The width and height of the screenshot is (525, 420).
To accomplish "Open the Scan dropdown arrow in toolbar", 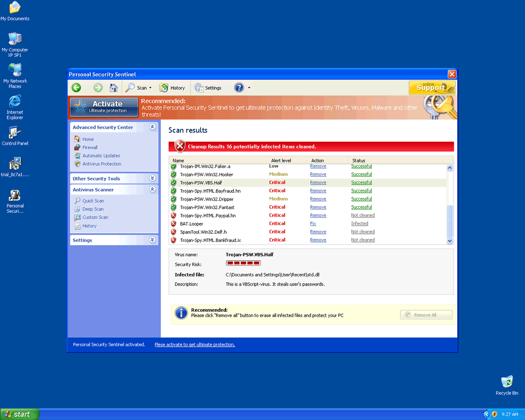I will (x=150, y=88).
